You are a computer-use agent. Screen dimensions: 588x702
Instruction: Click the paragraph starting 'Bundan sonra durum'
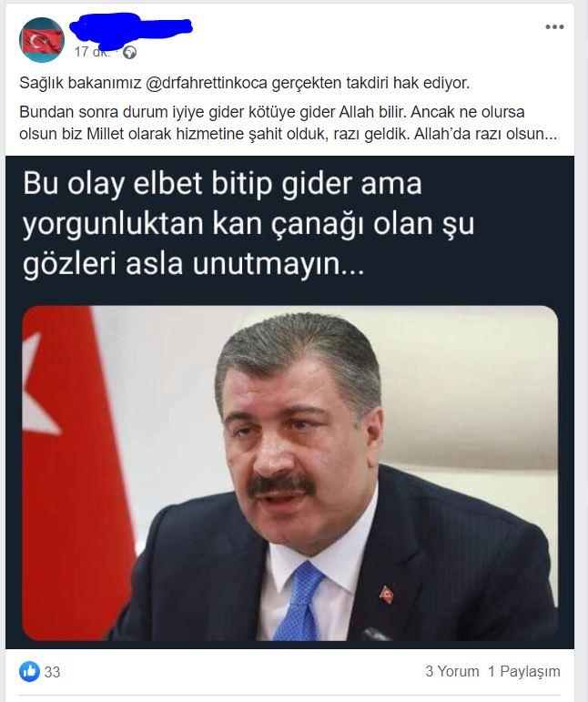[289, 123]
